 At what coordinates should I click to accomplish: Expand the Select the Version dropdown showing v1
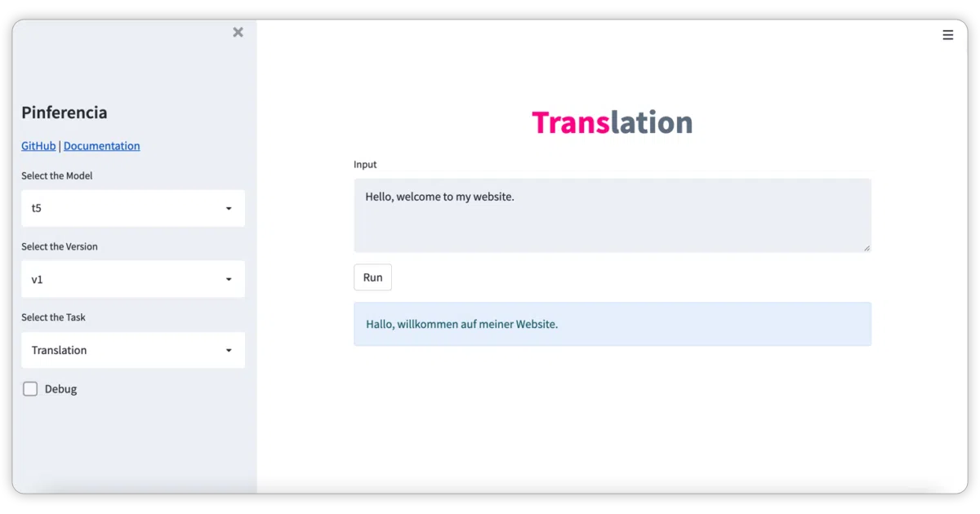133,279
